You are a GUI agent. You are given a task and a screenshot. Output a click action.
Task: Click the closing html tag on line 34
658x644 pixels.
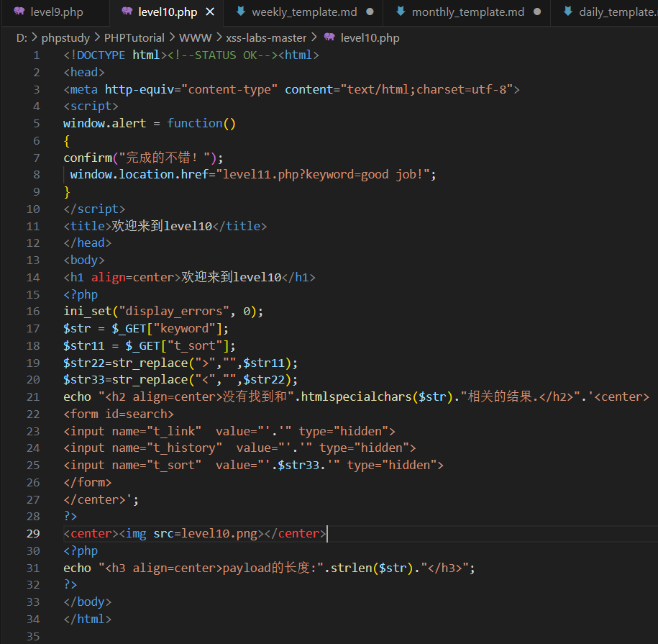(x=87, y=620)
